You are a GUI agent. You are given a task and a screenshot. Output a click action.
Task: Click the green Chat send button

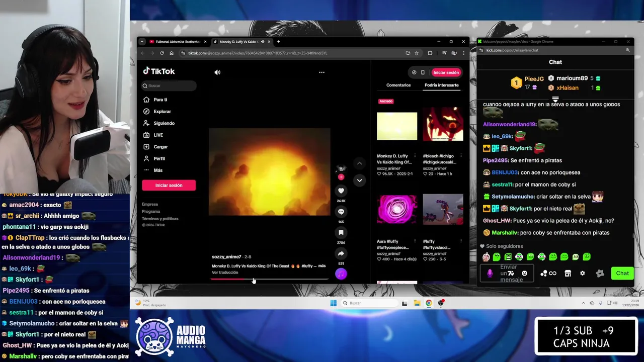pos(622,273)
